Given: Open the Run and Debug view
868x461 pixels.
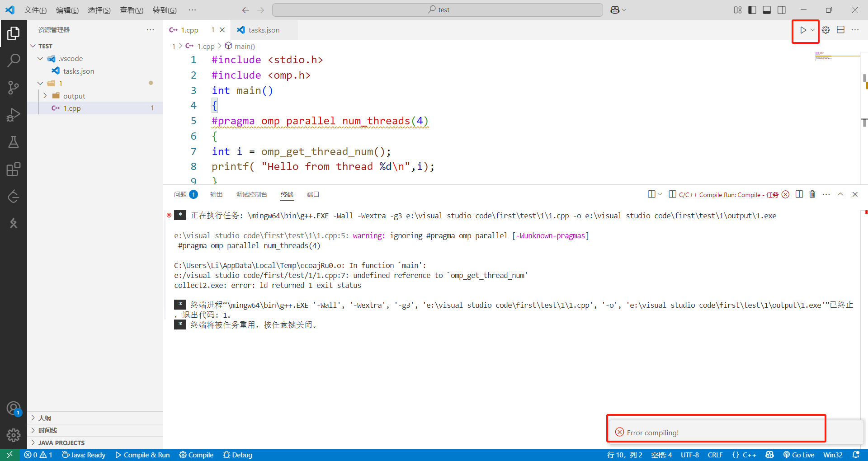Looking at the screenshot, I should (14, 114).
